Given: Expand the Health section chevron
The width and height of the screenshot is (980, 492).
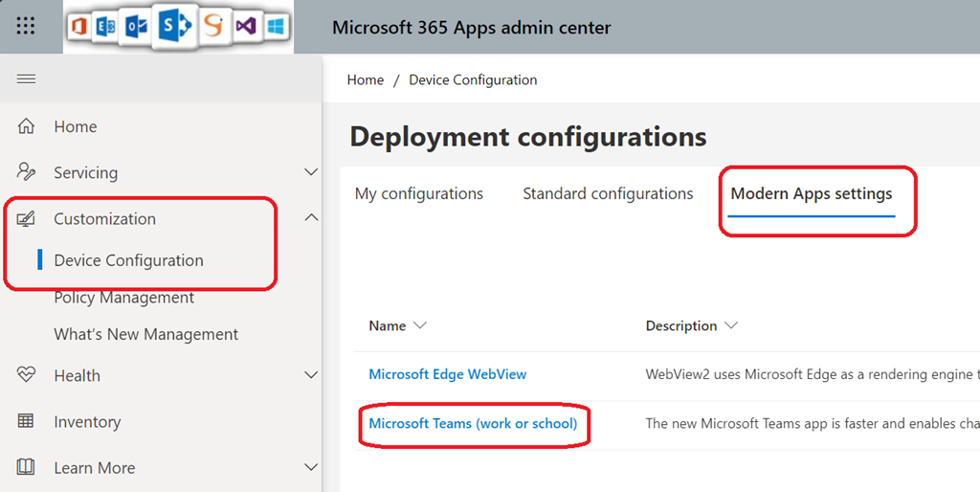Looking at the screenshot, I should [310, 375].
